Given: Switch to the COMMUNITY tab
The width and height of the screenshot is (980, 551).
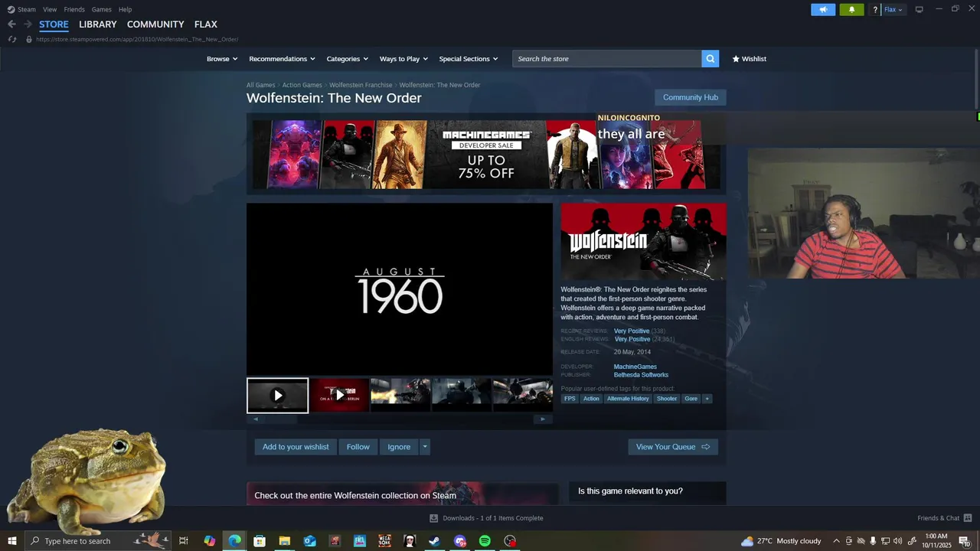Looking at the screenshot, I should pyautogui.click(x=155, y=24).
